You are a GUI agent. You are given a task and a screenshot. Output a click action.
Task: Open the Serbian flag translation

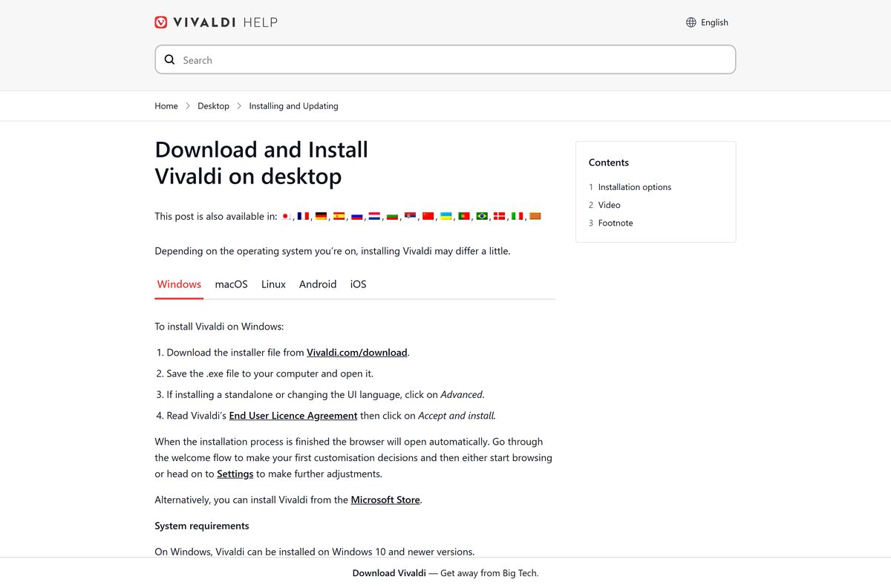click(410, 216)
